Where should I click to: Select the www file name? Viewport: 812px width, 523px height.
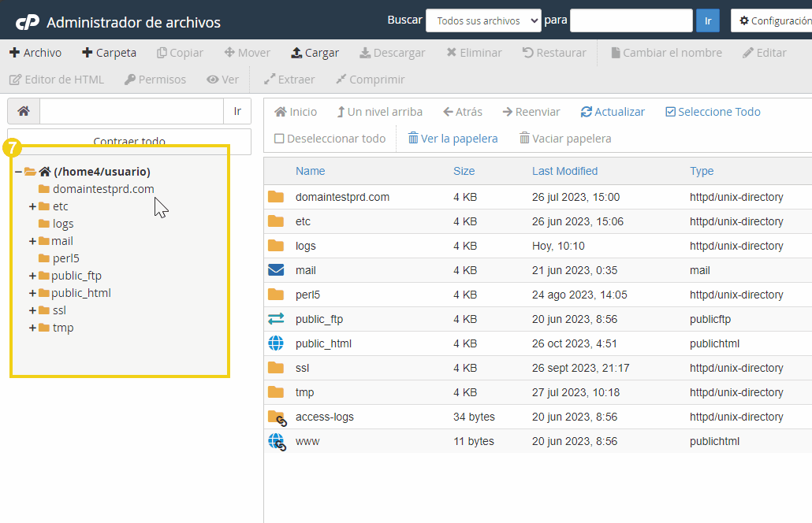pos(307,441)
